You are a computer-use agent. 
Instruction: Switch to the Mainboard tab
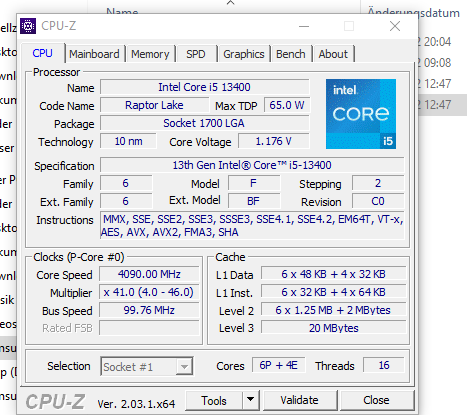click(94, 54)
